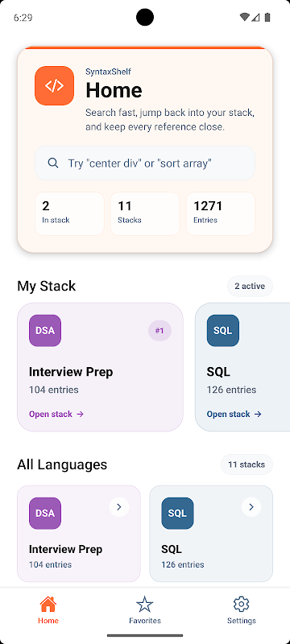290x644 pixels.
Task: Tap the orange SyntaxShelf code logo
Action: [x=54, y=85]
